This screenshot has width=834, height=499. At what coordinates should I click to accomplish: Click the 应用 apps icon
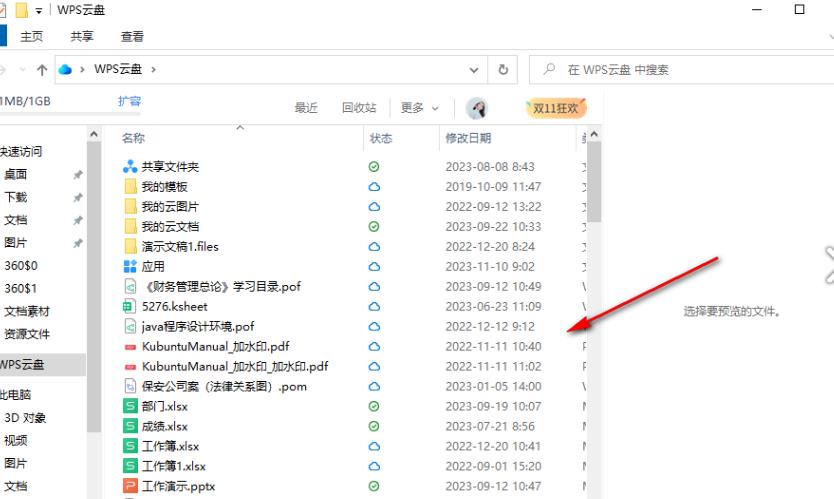130,266
